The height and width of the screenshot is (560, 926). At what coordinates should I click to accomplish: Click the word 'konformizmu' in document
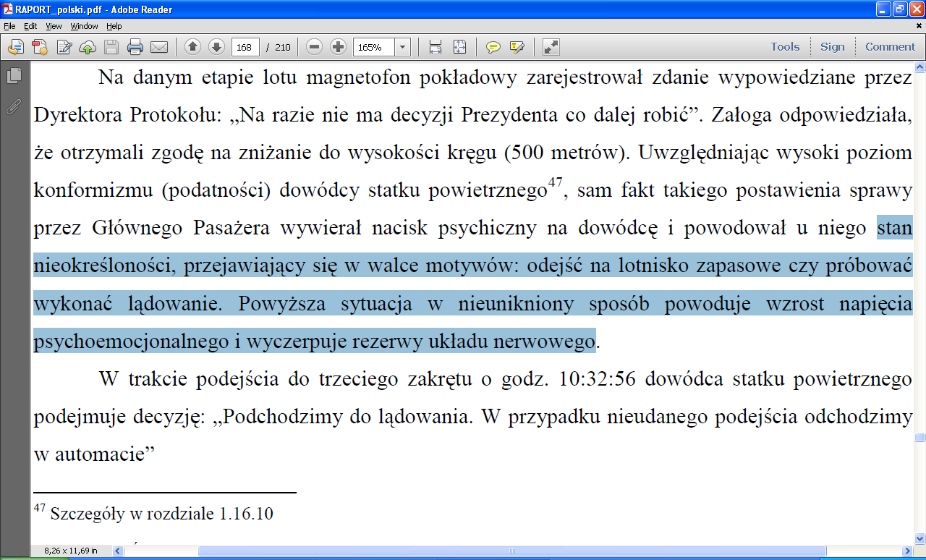[x=93, y=191]
